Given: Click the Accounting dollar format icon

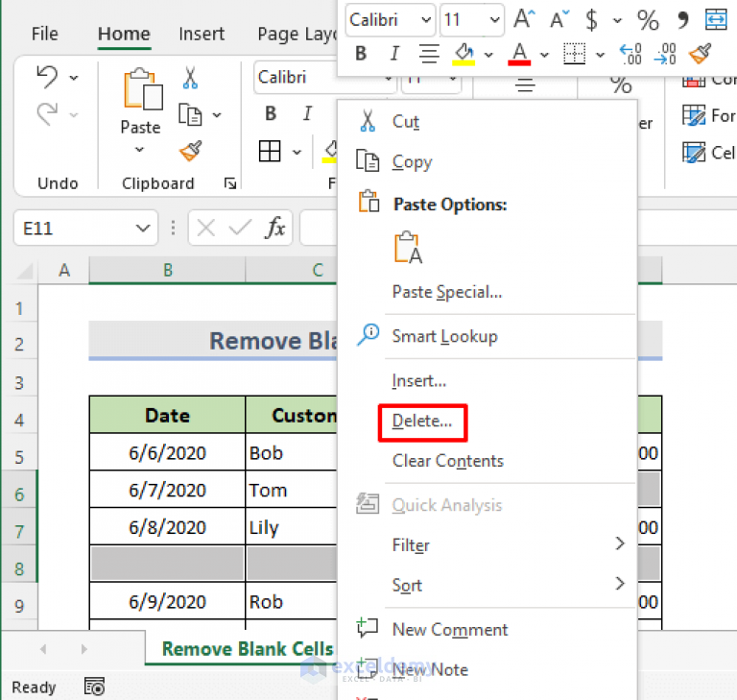Looking at the screenshot, I should [x=591, y=20].
